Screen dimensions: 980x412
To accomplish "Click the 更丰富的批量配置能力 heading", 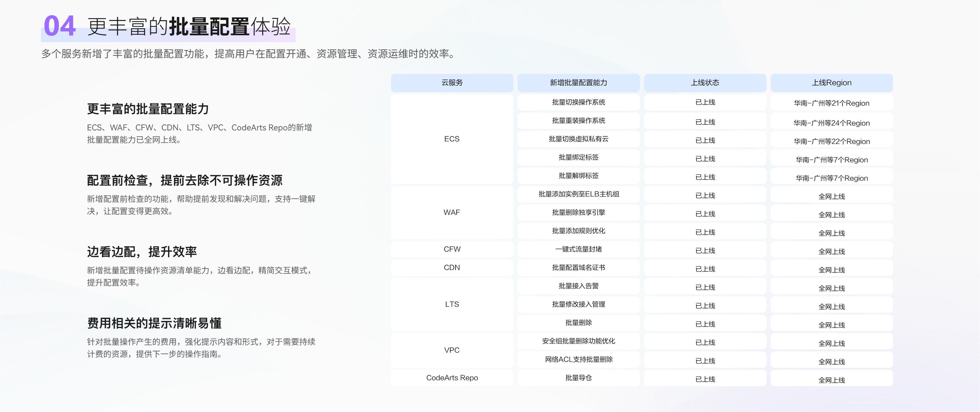I will click(148, 109).
